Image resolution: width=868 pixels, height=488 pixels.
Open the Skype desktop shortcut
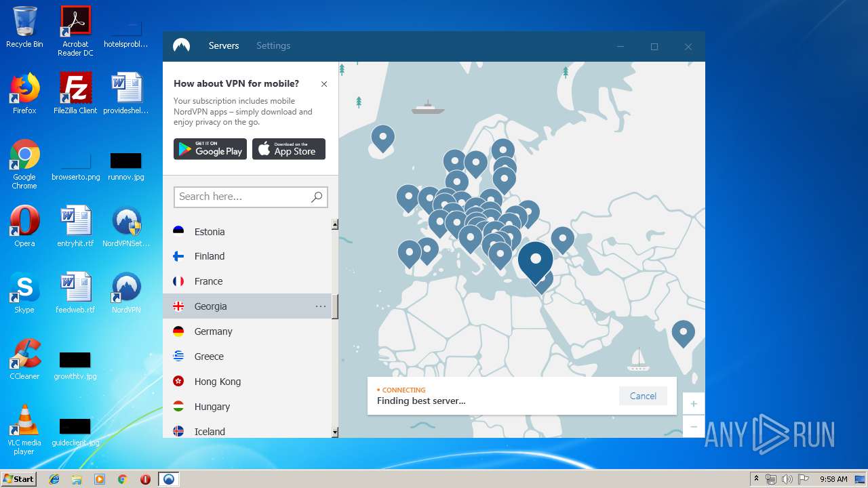click(24, 293)
